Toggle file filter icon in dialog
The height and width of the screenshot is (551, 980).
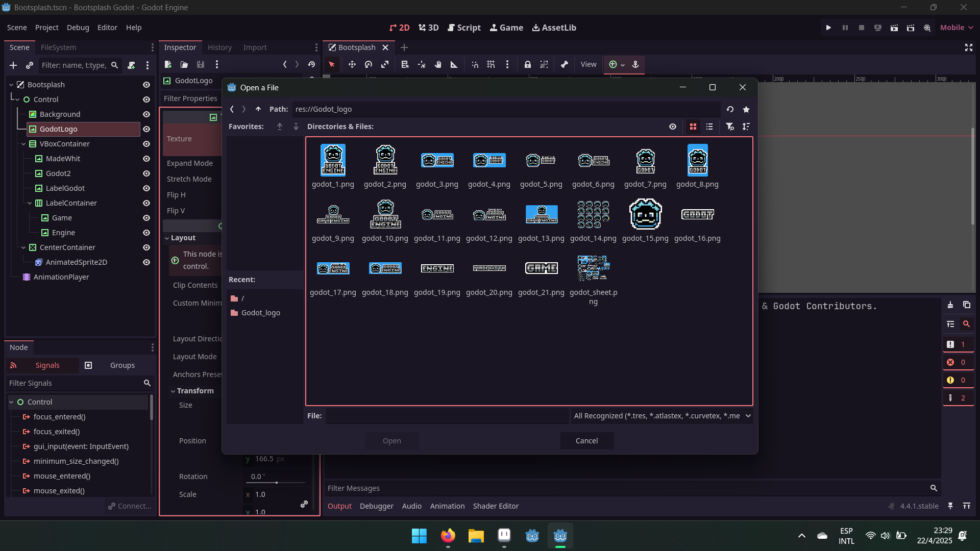point(730,127)
